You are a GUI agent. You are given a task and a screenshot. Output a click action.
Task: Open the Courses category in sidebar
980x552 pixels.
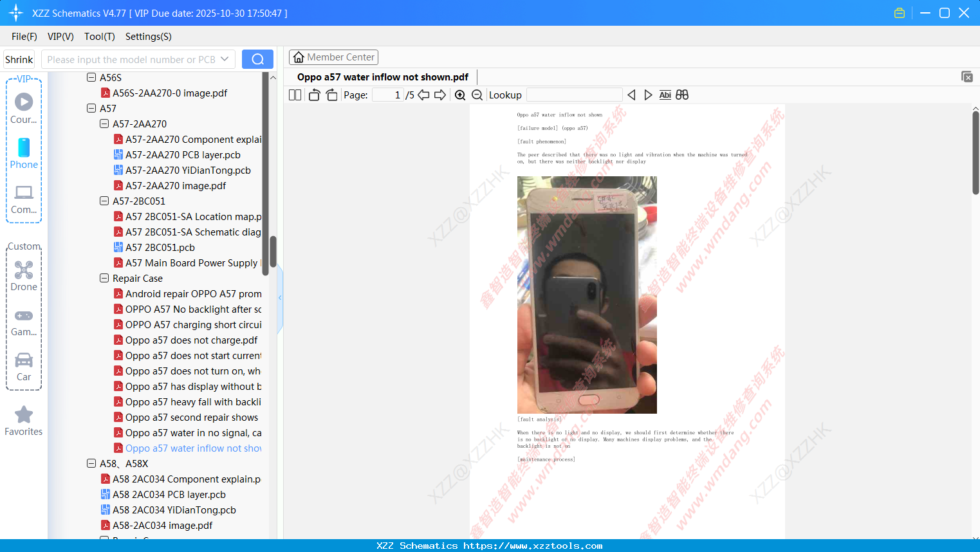tap(24, 108)
